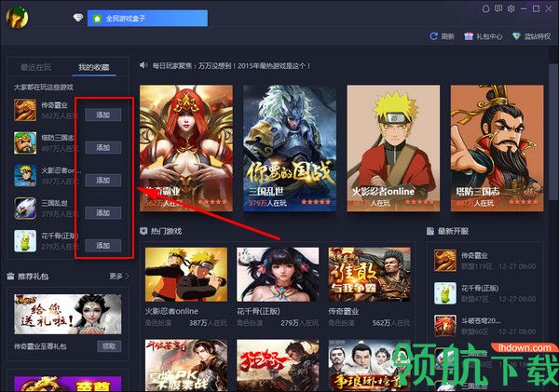
Task: Click the 最新开服 section icon
Action: pos(430,231)
